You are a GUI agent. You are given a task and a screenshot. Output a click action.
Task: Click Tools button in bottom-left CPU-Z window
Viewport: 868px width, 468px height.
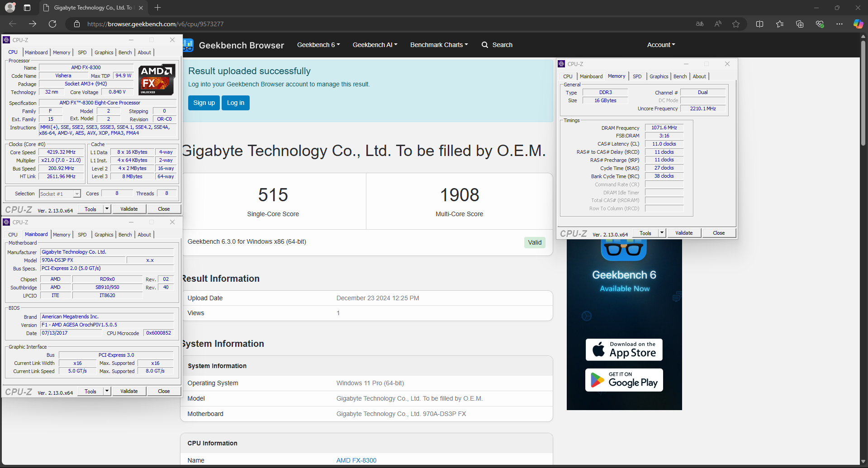[x=90, y=391]
